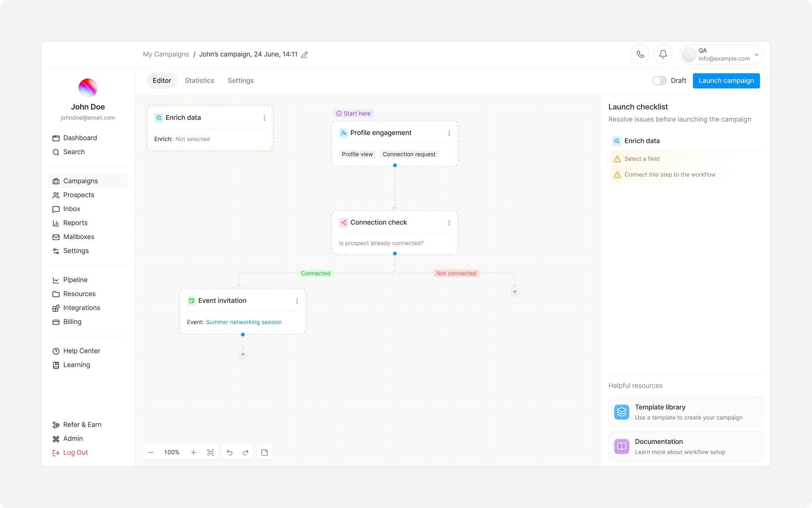Open Event invitation node options menu
The width and height of the screenshot is (812, 508).
[x=297, y=301]
